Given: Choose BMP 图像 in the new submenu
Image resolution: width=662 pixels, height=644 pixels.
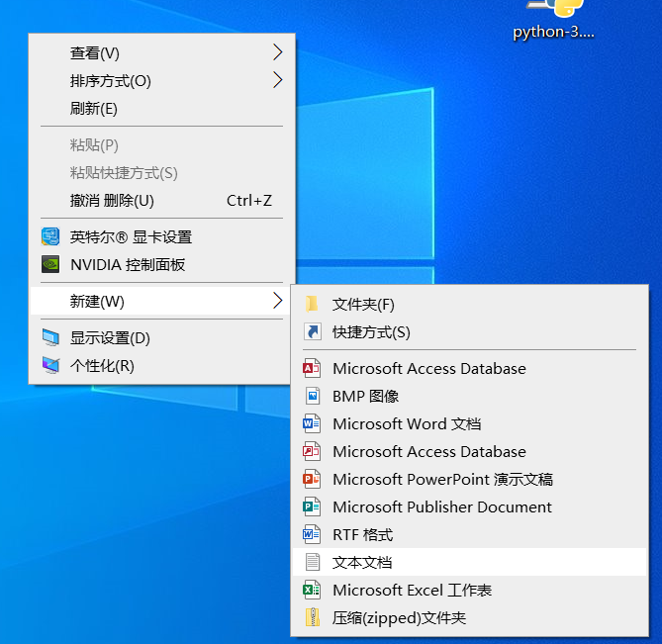Looking at the screenshot, I should pyautogui.click(x=469, y=397).
